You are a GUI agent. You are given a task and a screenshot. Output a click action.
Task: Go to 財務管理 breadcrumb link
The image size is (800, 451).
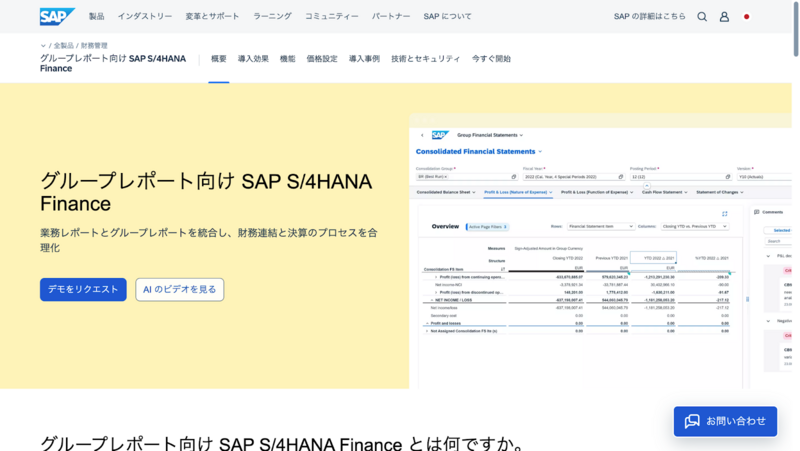pyautogui.click(x=94, y=45)
